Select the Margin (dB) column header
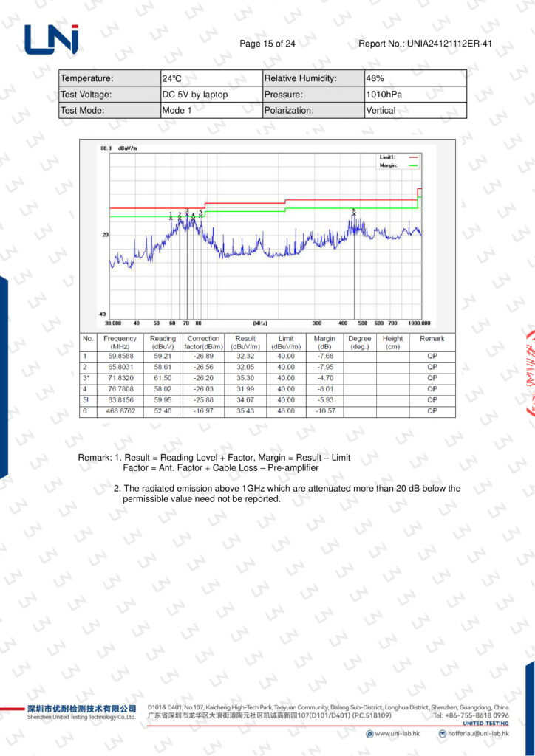Viewport: 535px width, 756px height. [324, 343]
